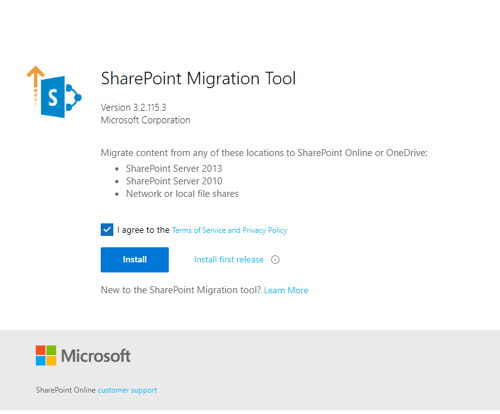Open the Install first release link
This screenshot has width=500, height=414.
(x=229, y=260)
